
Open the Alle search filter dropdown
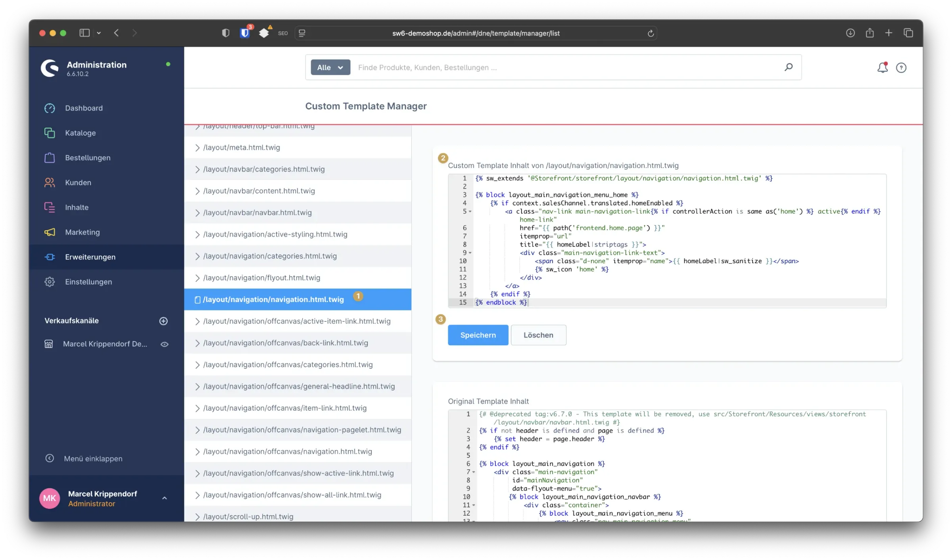[x=330, y=67]
